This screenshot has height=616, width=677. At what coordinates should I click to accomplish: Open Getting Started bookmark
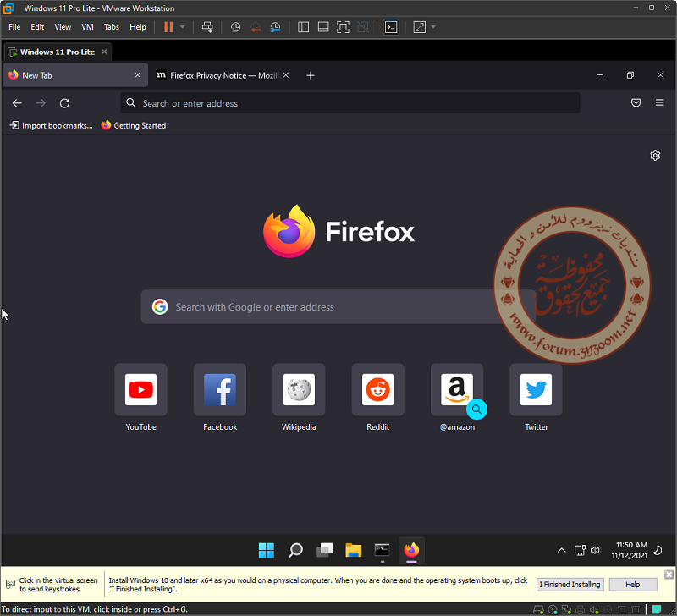coord(134,125)
